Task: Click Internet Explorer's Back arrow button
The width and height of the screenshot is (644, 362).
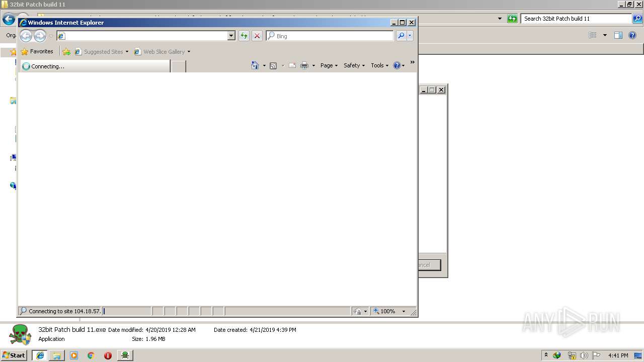Action: click(26, 36)
